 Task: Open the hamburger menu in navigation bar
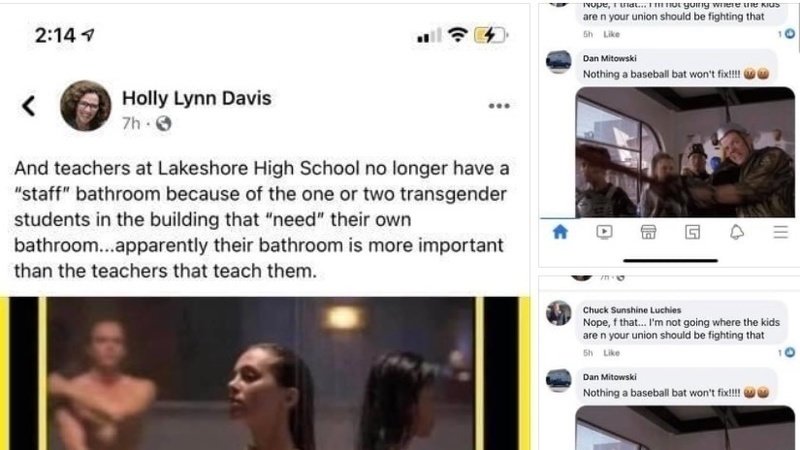point(781,232)
